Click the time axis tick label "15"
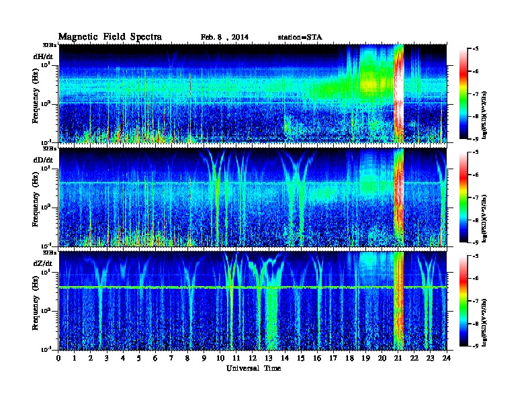Screen dimensions: 532x411 pyautogui.click(x=301, y=358)
